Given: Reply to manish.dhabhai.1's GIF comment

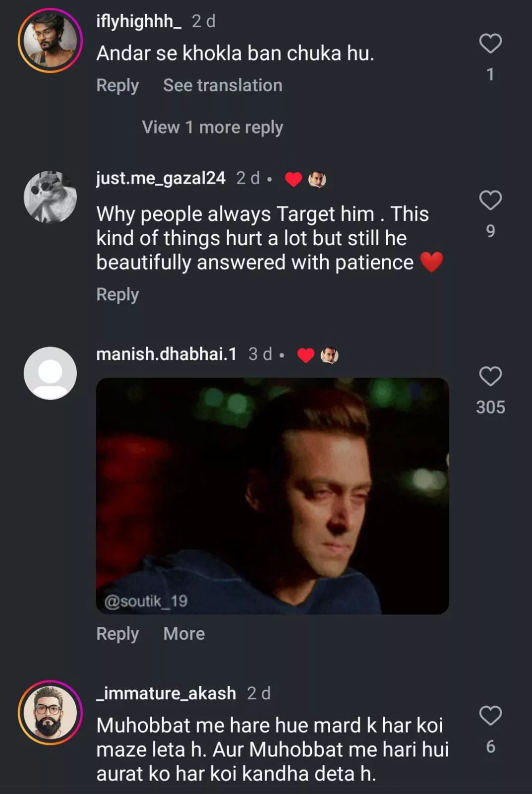Looking at the screenshot, I should click(x=118, y=634).
